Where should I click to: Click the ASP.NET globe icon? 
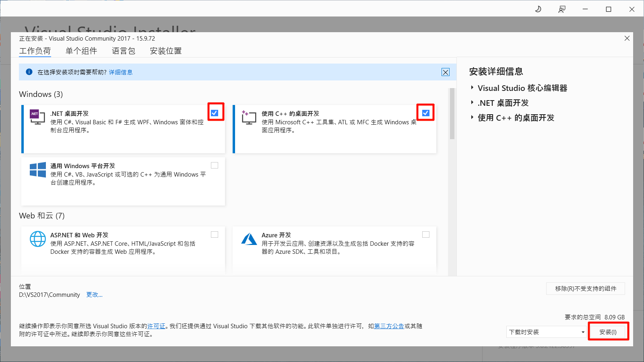38,239
